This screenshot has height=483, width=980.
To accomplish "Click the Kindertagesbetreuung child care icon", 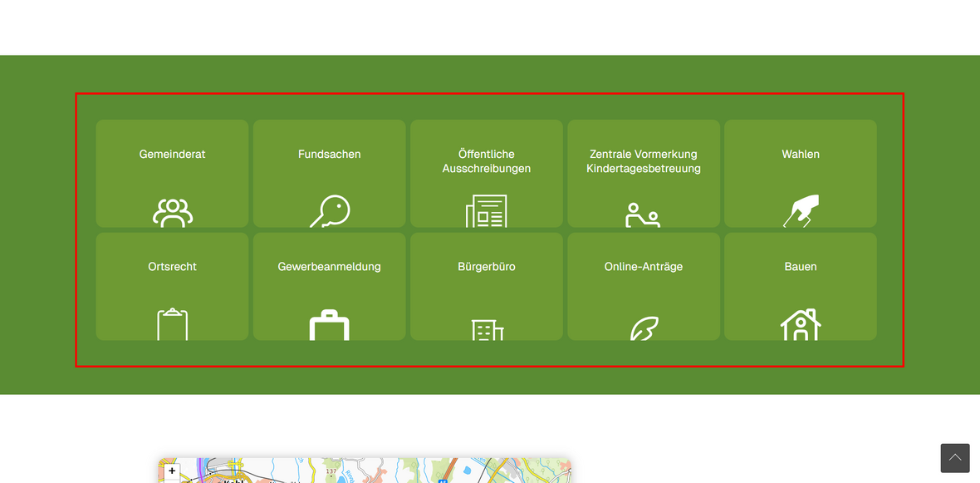I will tap(643, 214).
